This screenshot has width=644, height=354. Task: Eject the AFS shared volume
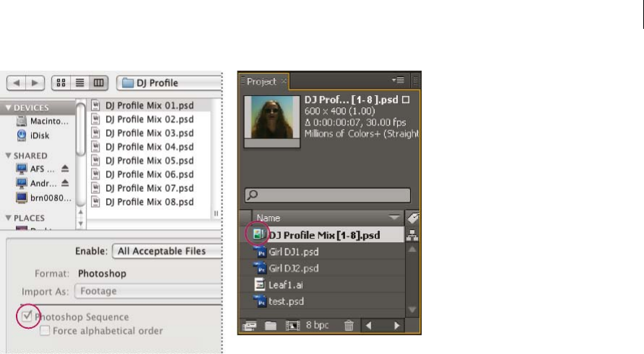(x=65, y=169)
